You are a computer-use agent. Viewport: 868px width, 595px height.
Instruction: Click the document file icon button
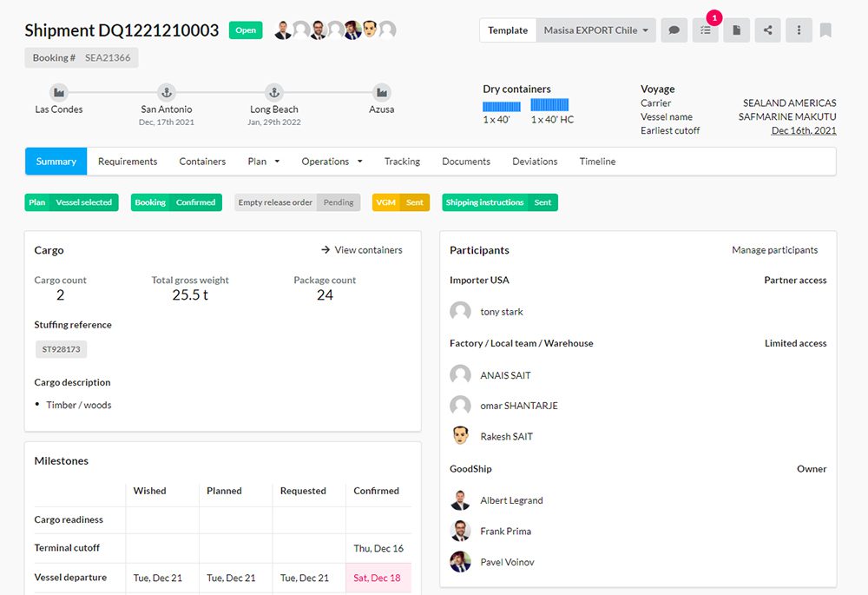736,30
